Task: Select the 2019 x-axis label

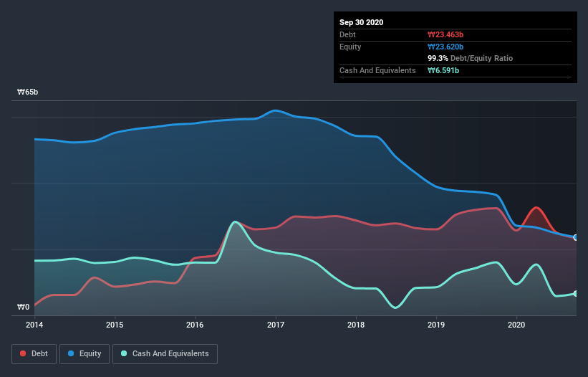Action: pyautogui.click(x=435, y=325)
